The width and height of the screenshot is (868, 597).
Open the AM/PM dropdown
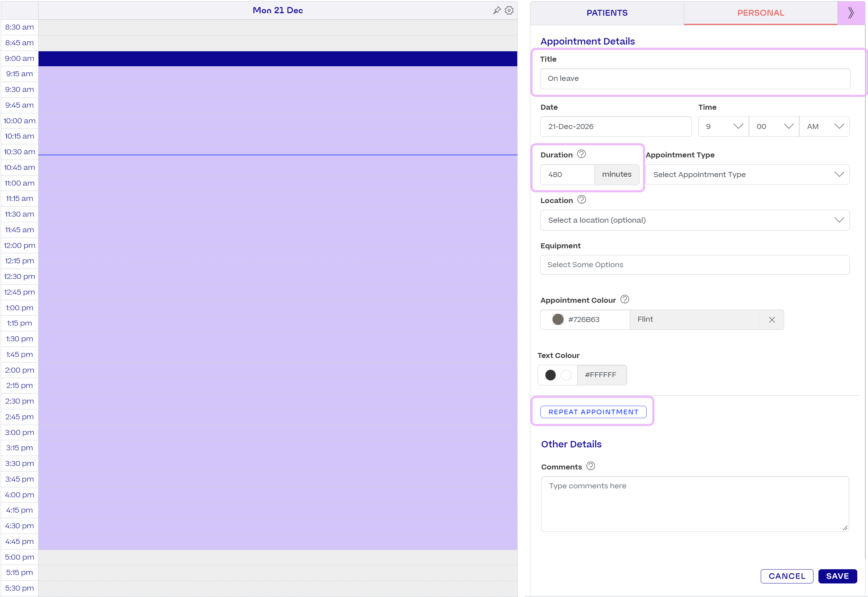[x=824, y=126]
